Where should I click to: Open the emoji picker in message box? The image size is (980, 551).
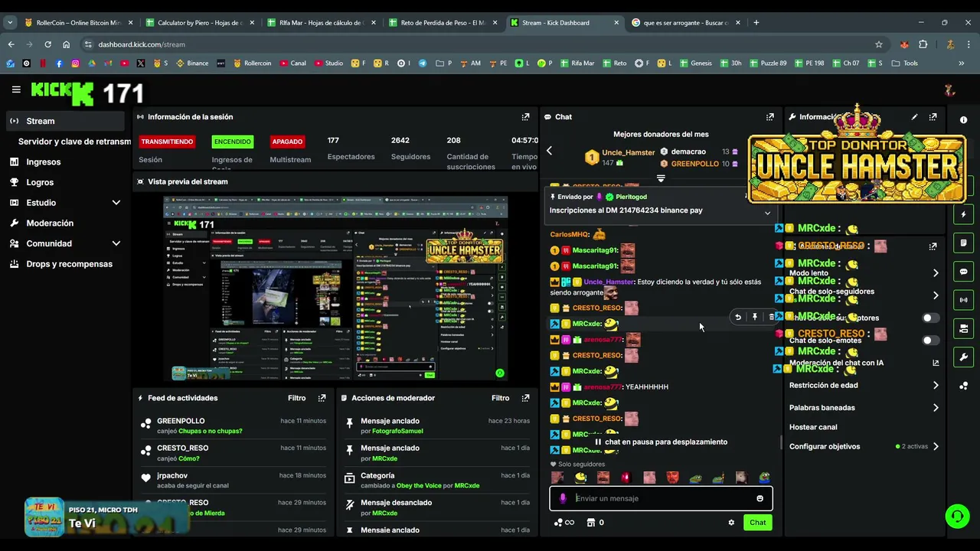tap(759, 498)
